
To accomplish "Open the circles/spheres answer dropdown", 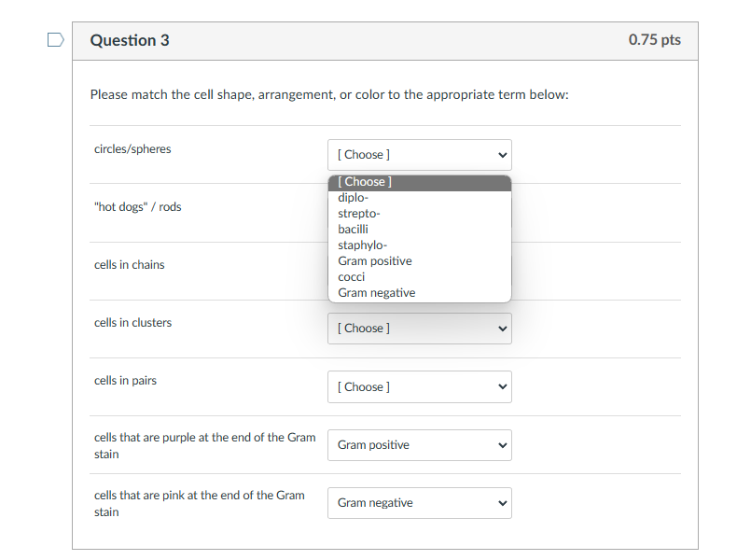I will click(419, 154).
